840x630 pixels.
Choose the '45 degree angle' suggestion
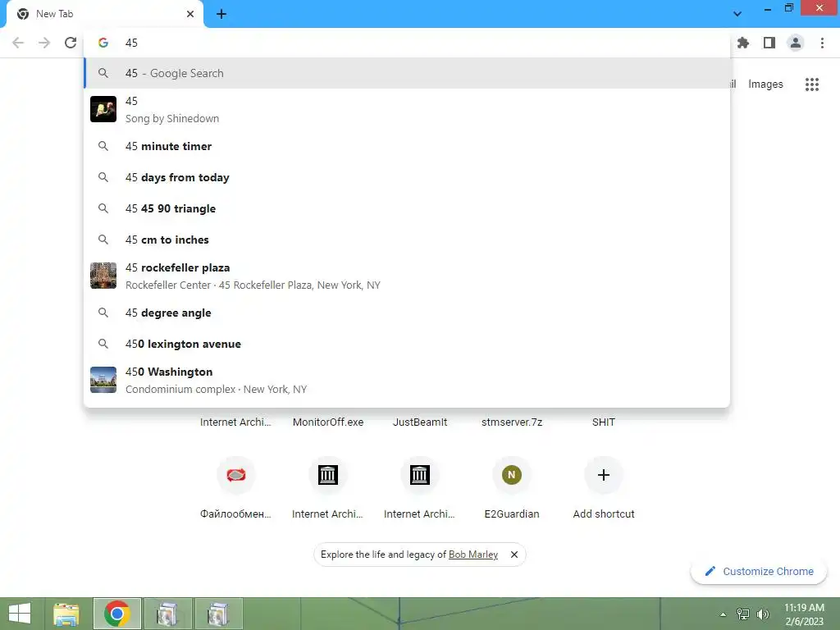tap(407, 313)
